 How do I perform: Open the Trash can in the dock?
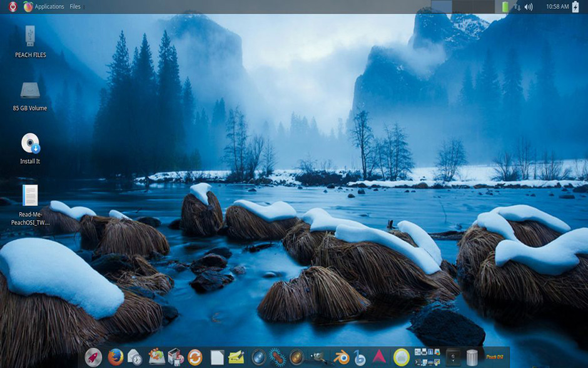pyautogui.click(x=472, y=357)
